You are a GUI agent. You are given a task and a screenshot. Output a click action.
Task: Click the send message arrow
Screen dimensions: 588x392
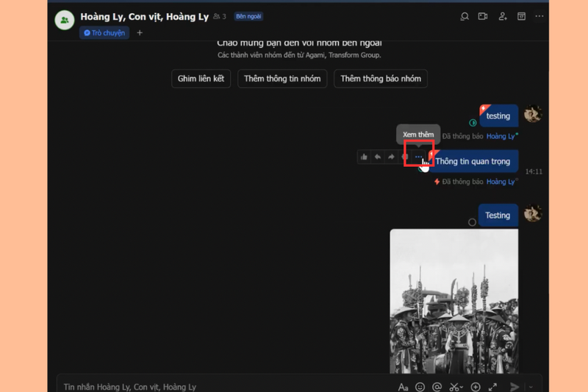pos(514,387)
